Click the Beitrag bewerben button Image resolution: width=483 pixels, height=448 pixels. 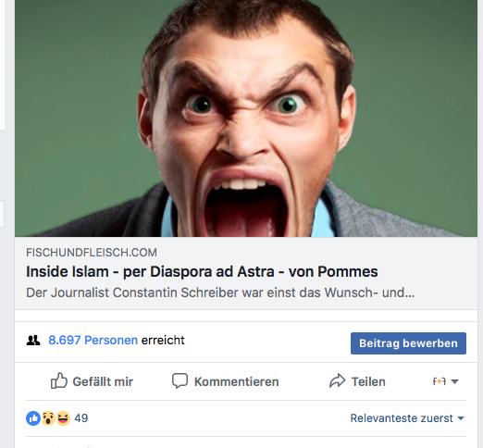[408, 343]
